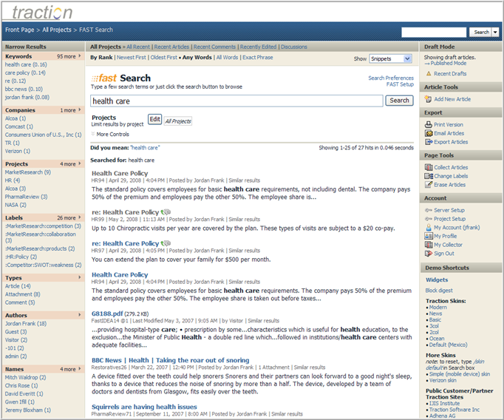
Task: Click the Sign Out icon
Action: [x=429, y=254]
